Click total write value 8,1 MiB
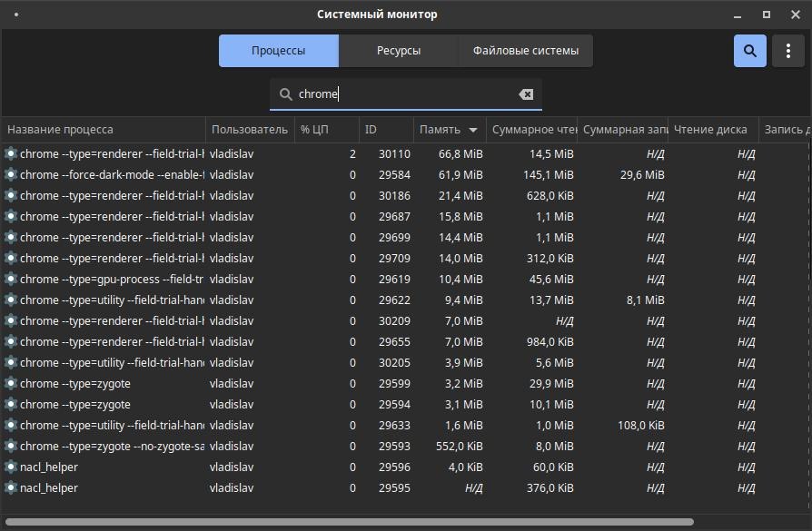The width and height of the screenshot is (812, 531). tap(645, 300)
